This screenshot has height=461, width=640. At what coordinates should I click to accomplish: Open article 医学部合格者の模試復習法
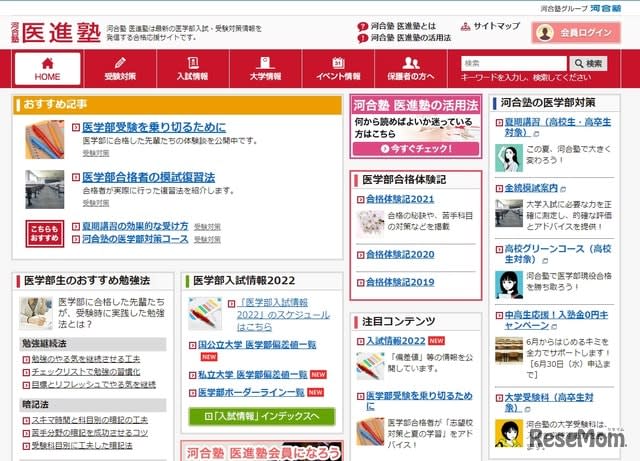click(x=149, y=178)
